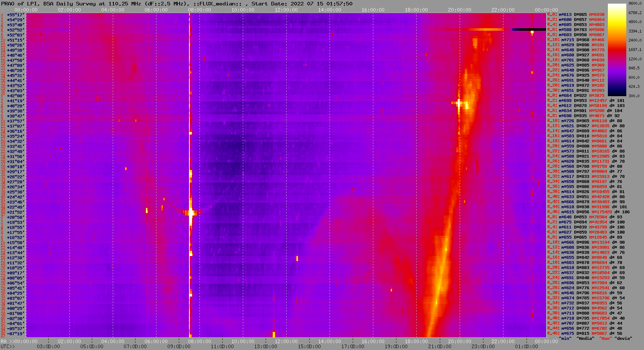Click the black saturated bar at the +52°52' row
Viewport: 644px width, 350px height.
pyautogui.click(x=530, y=30)
